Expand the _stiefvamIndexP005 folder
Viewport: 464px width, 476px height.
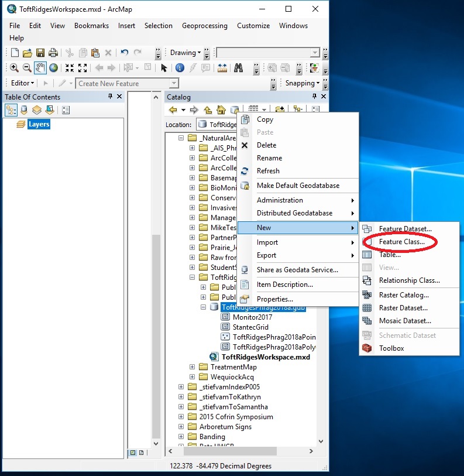[x=181, y=387]
